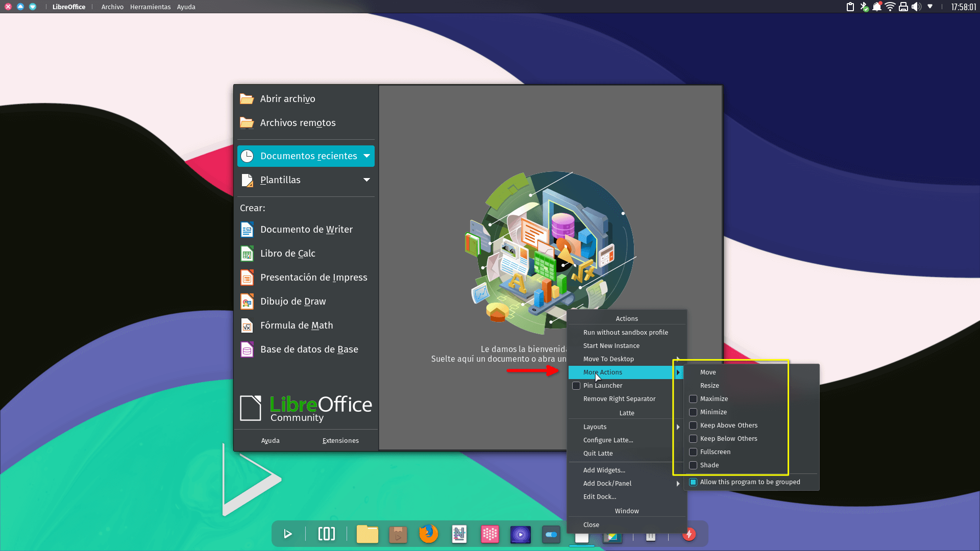Enable Keep Above Others

(x=693, y=425)
